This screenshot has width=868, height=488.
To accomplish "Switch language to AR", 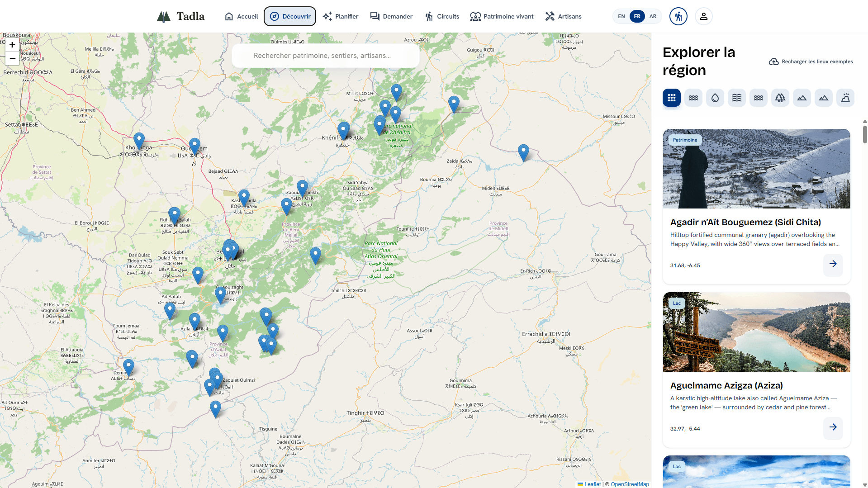I will [x=653, y=16].
